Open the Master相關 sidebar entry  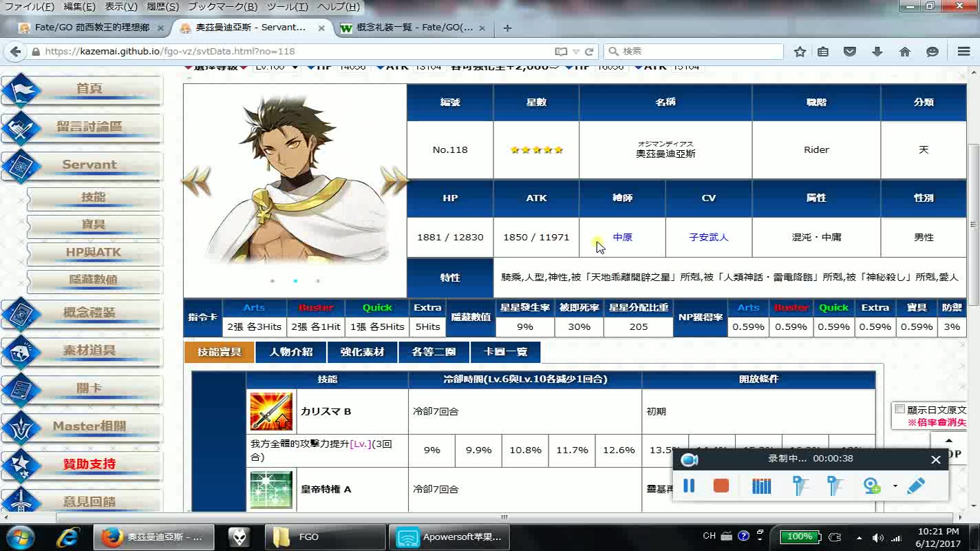coord(82,426)
